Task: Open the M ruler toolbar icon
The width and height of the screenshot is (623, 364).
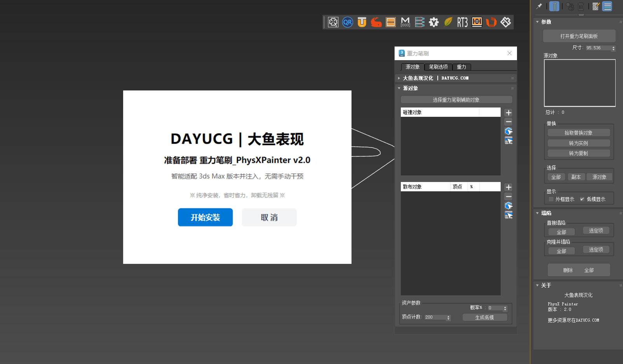Action: coord(405,22)
